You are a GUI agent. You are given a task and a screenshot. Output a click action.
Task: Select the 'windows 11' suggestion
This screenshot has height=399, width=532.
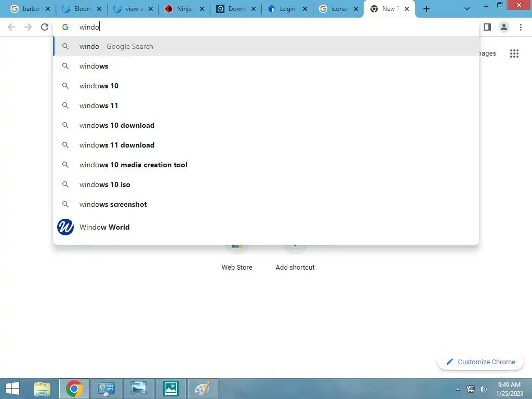[266, 105]
